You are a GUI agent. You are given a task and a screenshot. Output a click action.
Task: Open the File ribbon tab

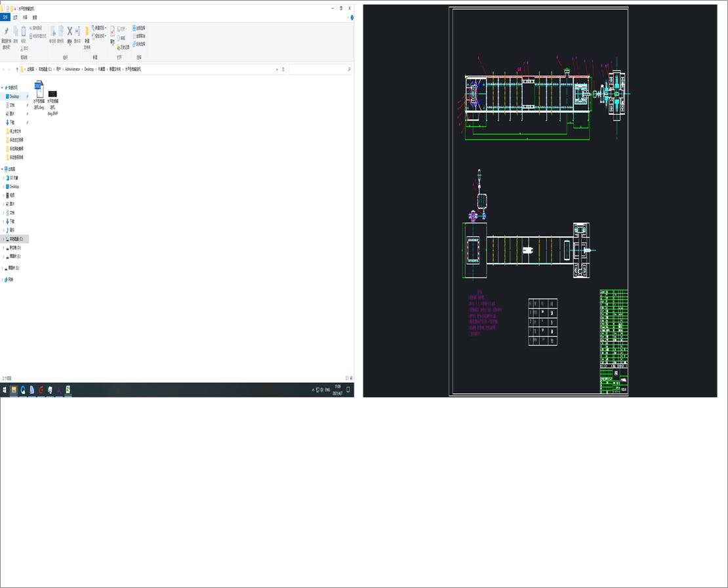coord(5,18)
